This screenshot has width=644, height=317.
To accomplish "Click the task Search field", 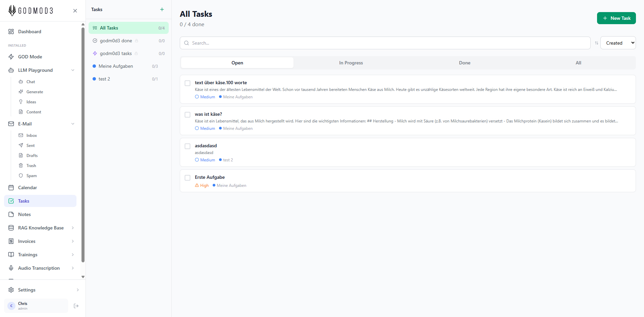I will click(x=385, y=43).
